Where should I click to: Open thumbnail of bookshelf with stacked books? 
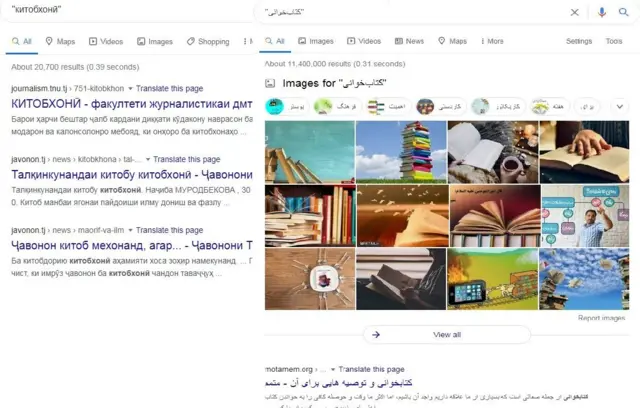310,216
